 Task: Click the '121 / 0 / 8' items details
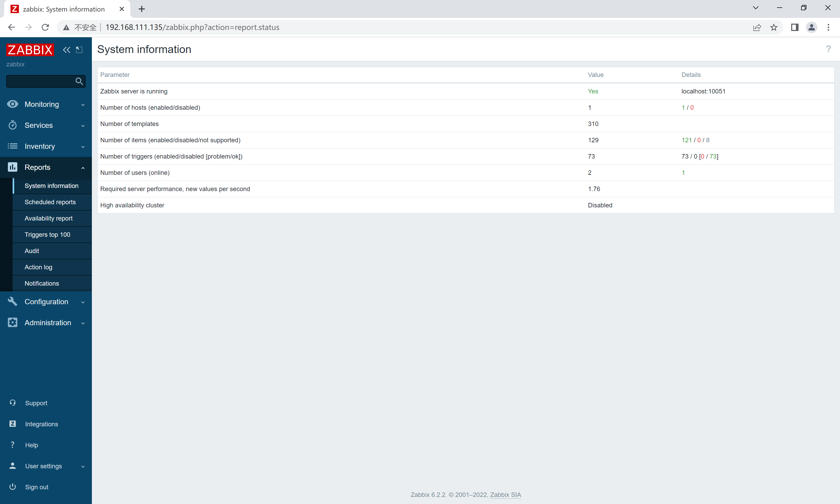click(695, 140)
